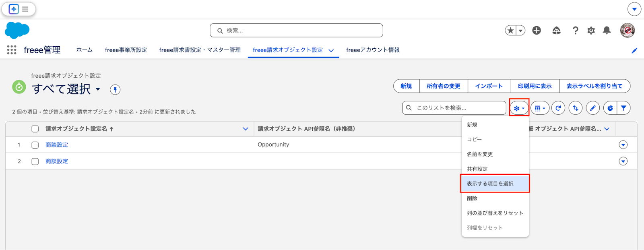Click the 新規 button
This screenshot has width=644, height=250.
click(406, 86)
